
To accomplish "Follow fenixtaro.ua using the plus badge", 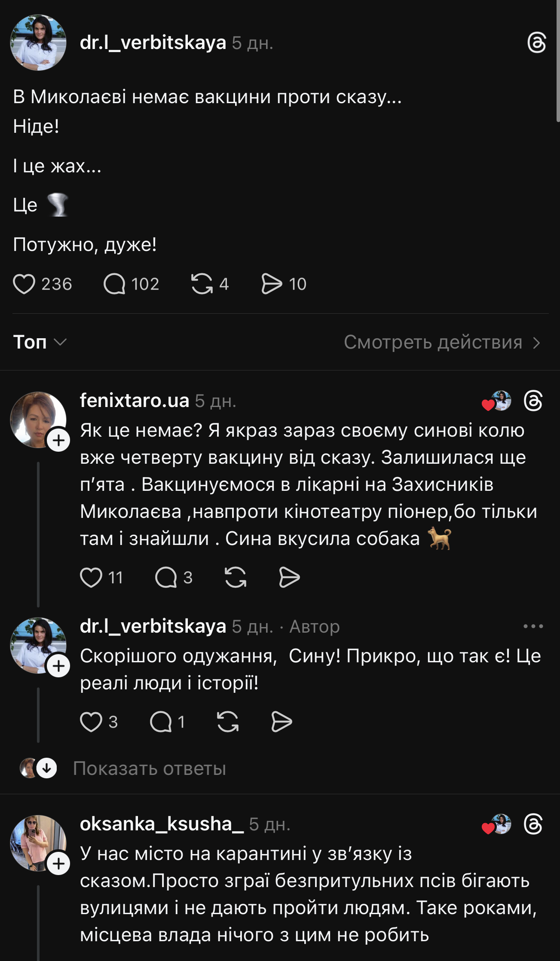I will tap(58, 441).
